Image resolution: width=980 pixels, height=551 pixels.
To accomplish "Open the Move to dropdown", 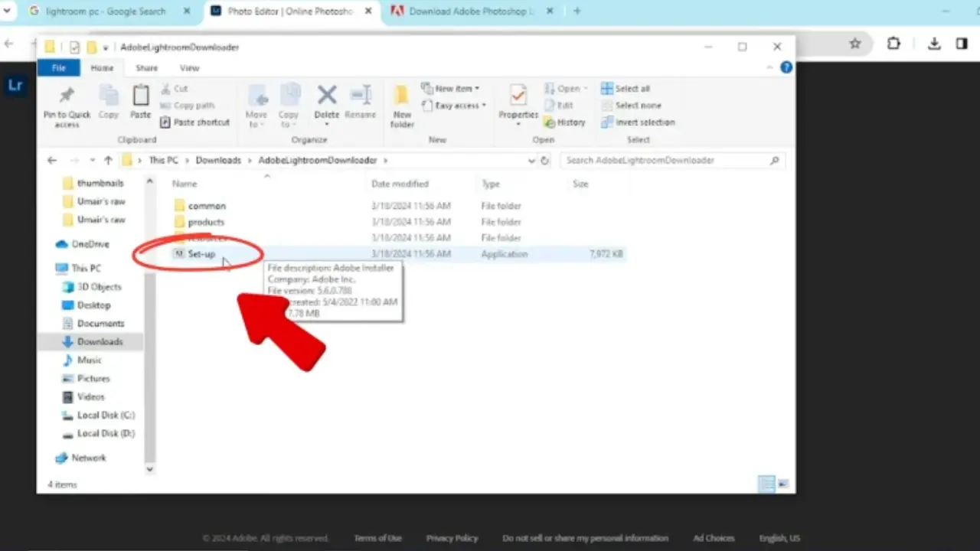I will pos(256,106).
